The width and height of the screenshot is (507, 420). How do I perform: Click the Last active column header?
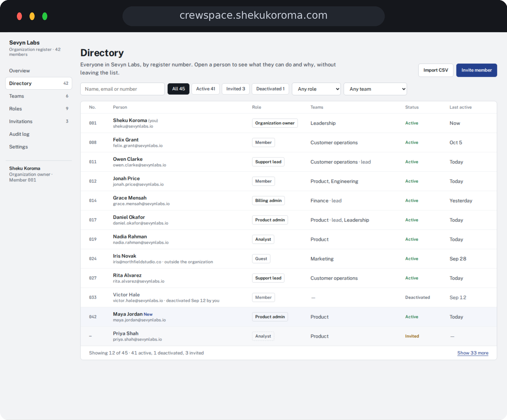tap(461, 107)
